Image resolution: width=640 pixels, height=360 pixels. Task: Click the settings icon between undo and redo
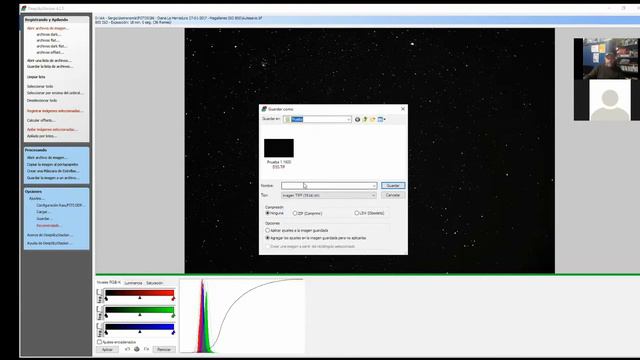(x=137, y=349)
